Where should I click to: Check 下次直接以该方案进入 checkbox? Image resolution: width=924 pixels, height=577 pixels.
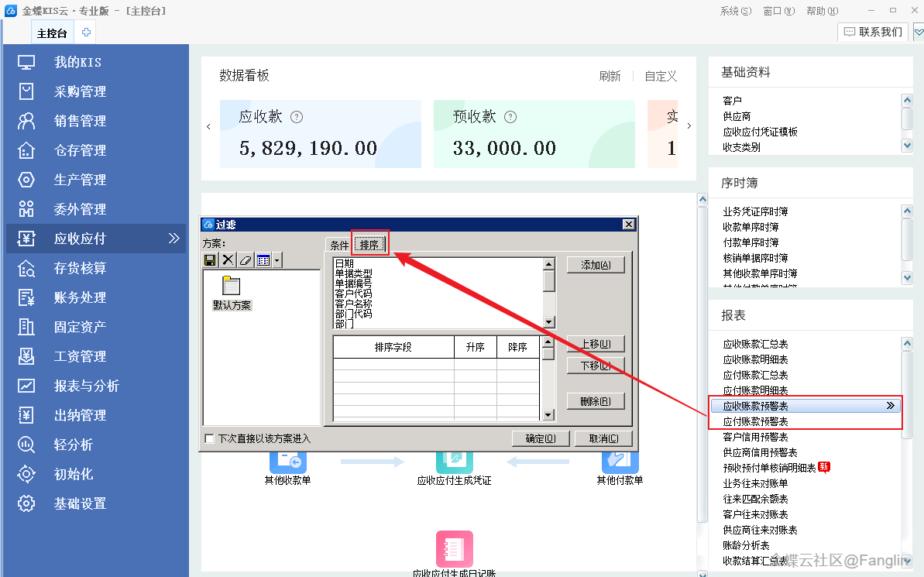pyautogui.click(x=210, y=438)
